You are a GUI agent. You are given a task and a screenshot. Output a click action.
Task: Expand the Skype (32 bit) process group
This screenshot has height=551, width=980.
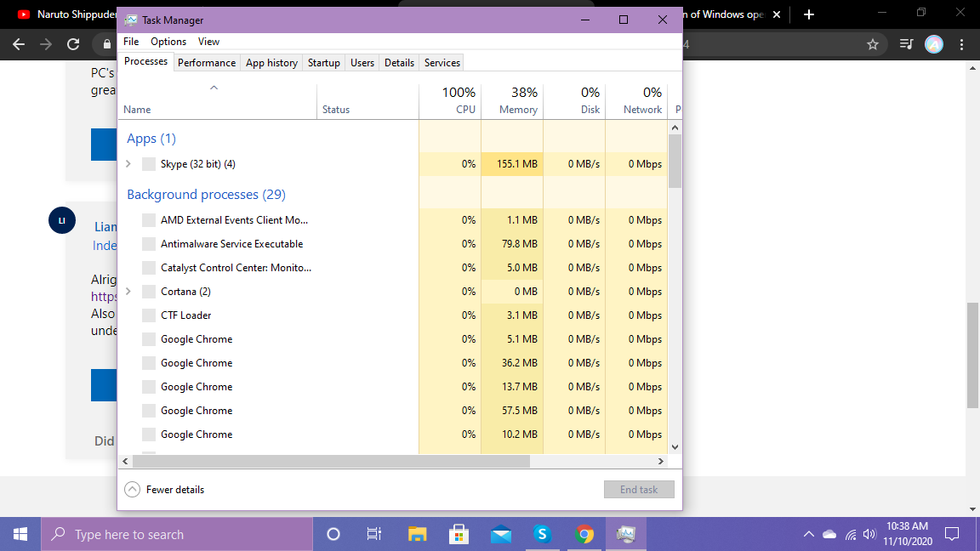click(x=128, y=163)
